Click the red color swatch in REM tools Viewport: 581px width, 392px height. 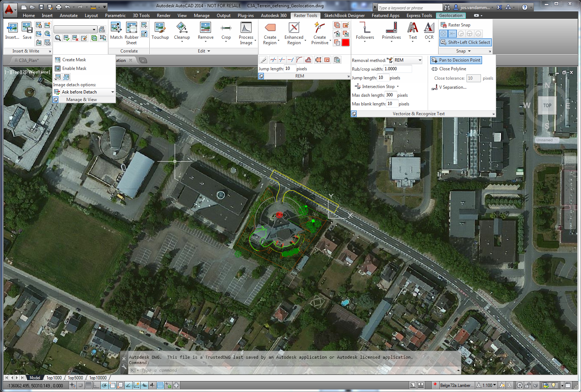click(346, 42)
